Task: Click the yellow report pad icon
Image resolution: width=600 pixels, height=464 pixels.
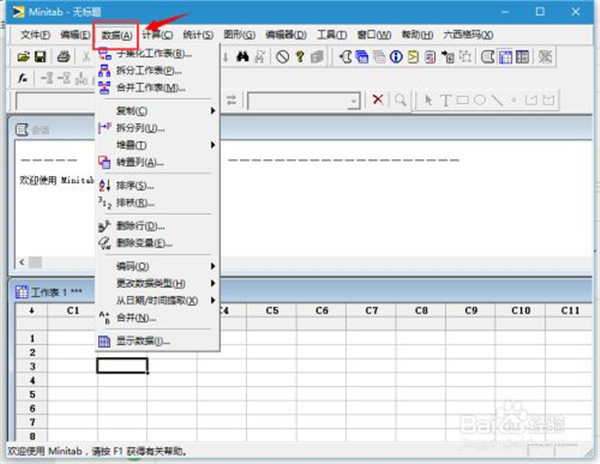Action: pyautogui.click(x=413, y=57)
